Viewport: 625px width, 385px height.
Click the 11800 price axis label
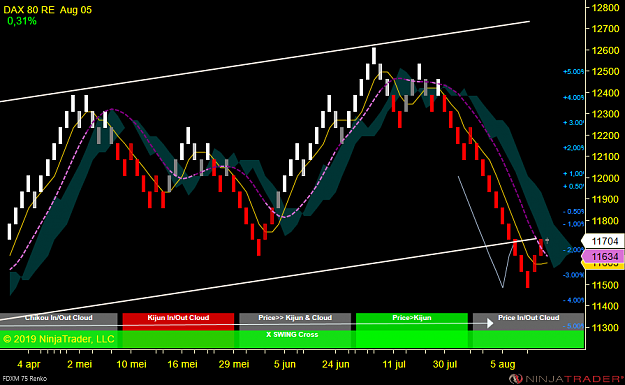(x=605, y=221)
